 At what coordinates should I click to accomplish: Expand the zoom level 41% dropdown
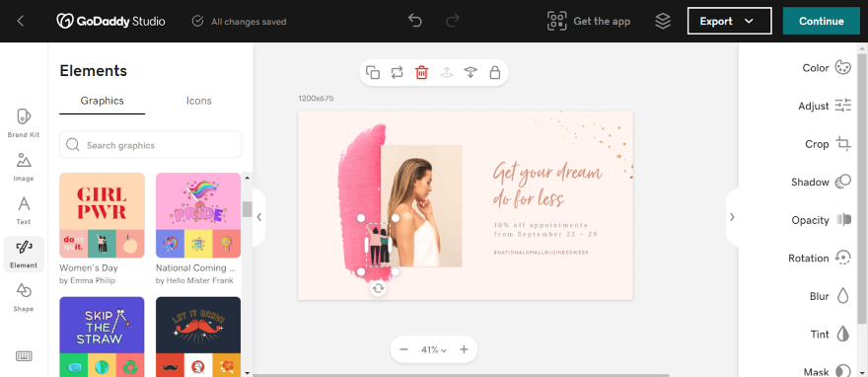[434, 349]
